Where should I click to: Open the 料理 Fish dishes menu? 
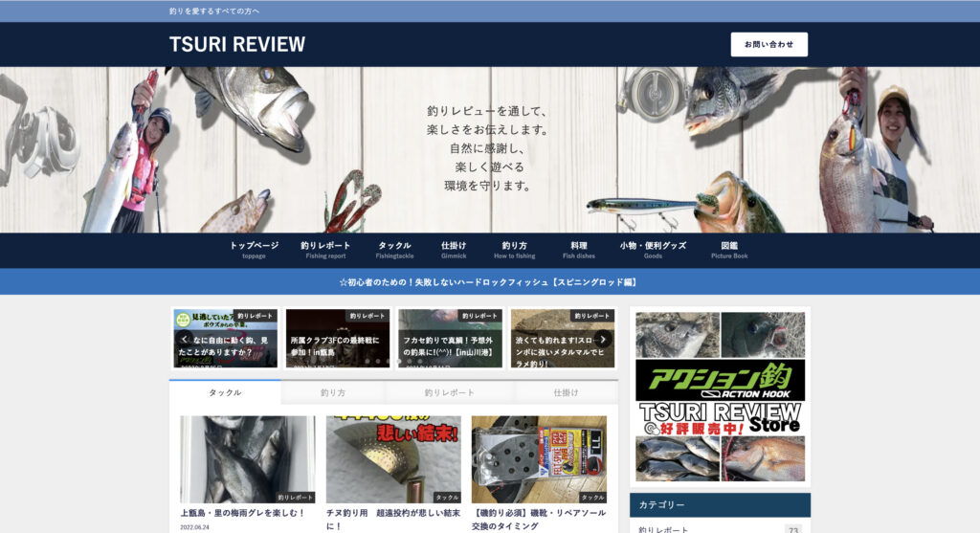click(x=578, y=250)
